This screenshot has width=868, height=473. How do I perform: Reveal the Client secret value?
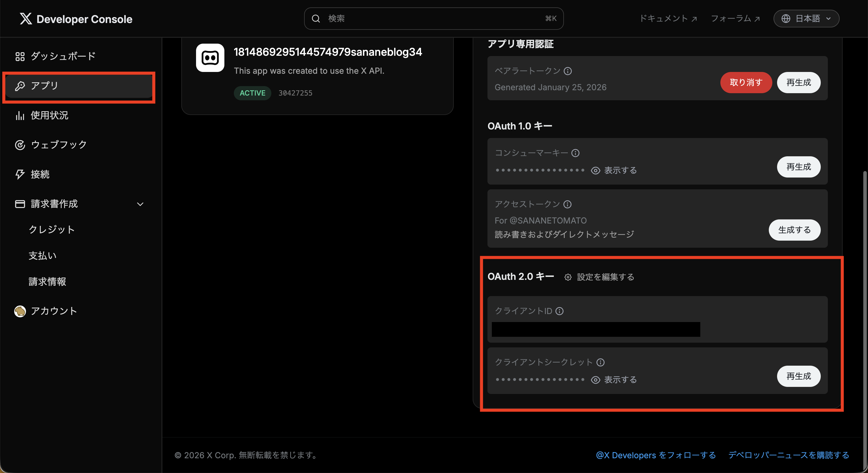(614, 380)
